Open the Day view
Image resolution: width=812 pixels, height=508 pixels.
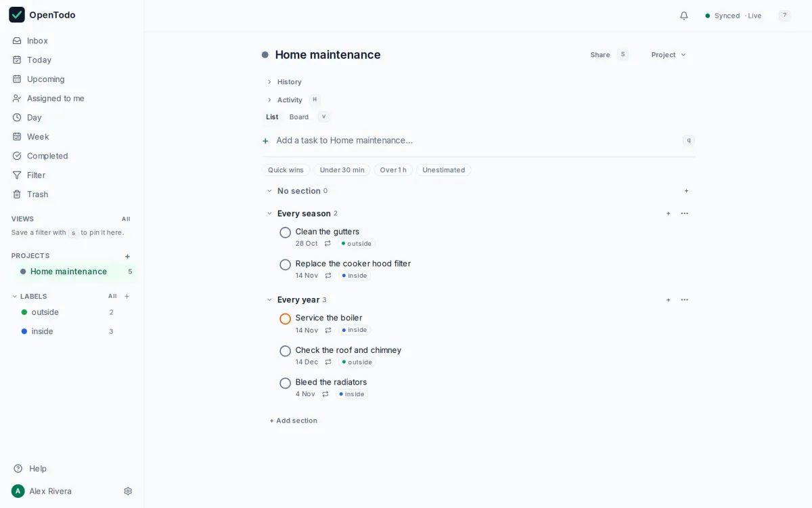72,117
